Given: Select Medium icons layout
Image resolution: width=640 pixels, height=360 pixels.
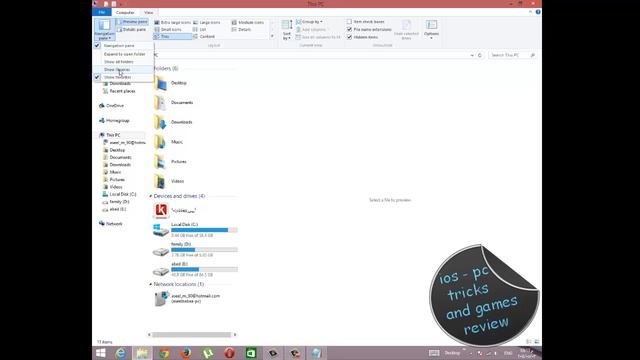Looking at the screenshot, I should click(248, 23).
